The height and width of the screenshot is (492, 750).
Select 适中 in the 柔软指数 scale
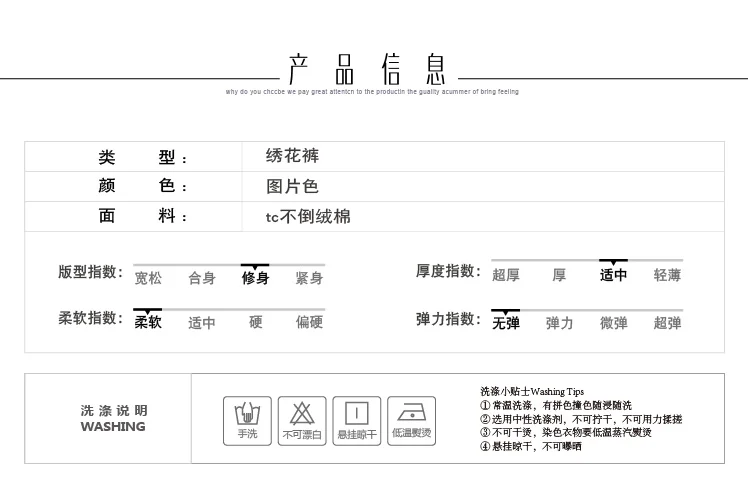coord(202,323)
